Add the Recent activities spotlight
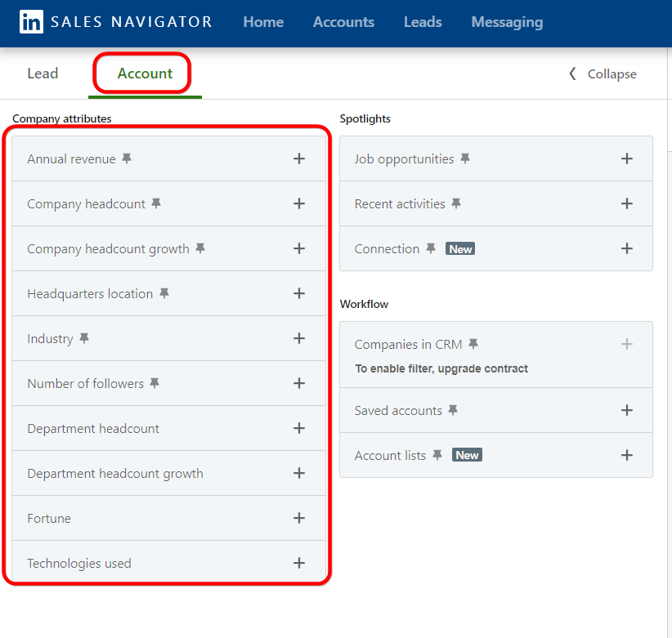 (x=627, y=203)
